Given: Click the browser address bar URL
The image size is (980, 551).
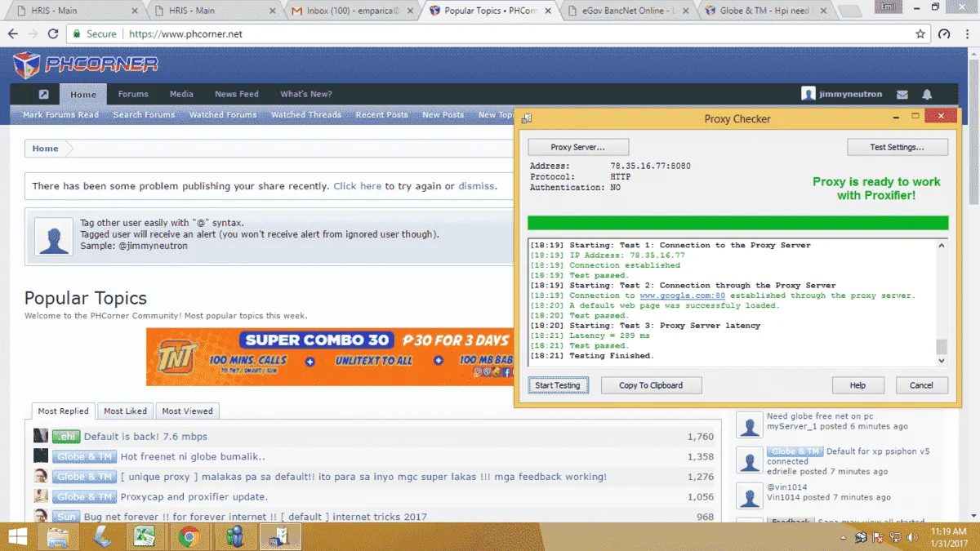Looking at the screenshot, I should coord(186,34).
